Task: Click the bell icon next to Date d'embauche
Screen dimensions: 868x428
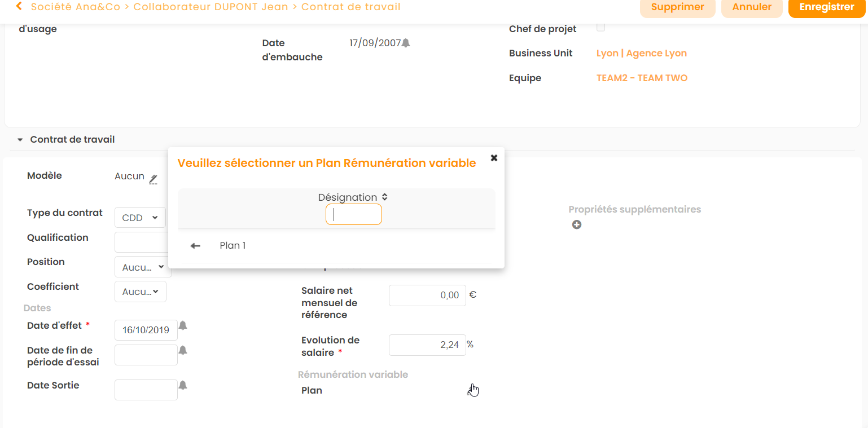Action: (406, 43)
